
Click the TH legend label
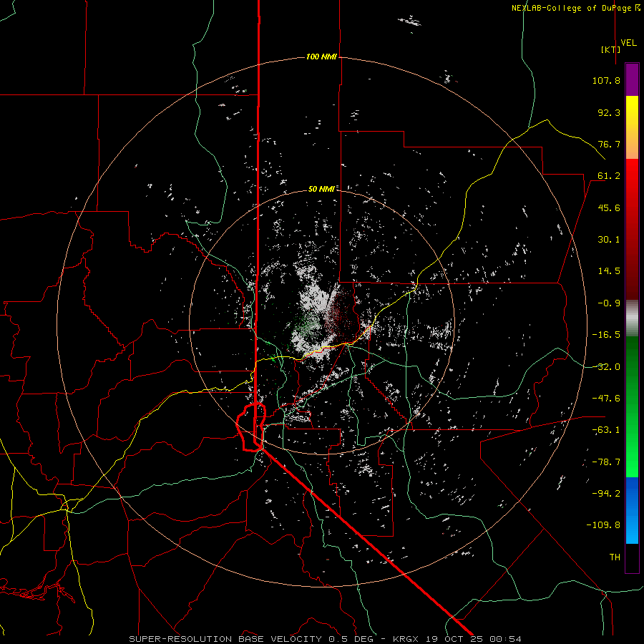click(615, 557)
